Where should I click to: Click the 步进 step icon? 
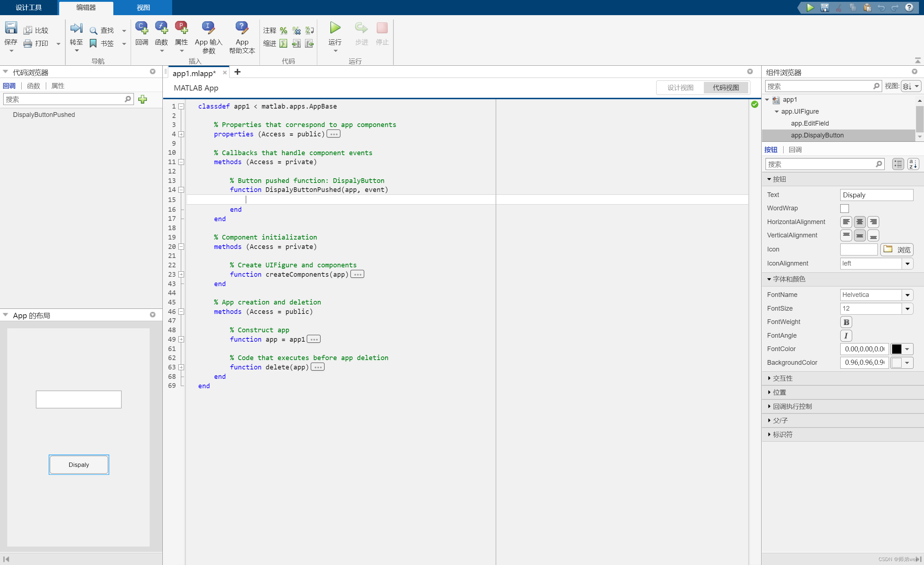[x=361, y=27]
